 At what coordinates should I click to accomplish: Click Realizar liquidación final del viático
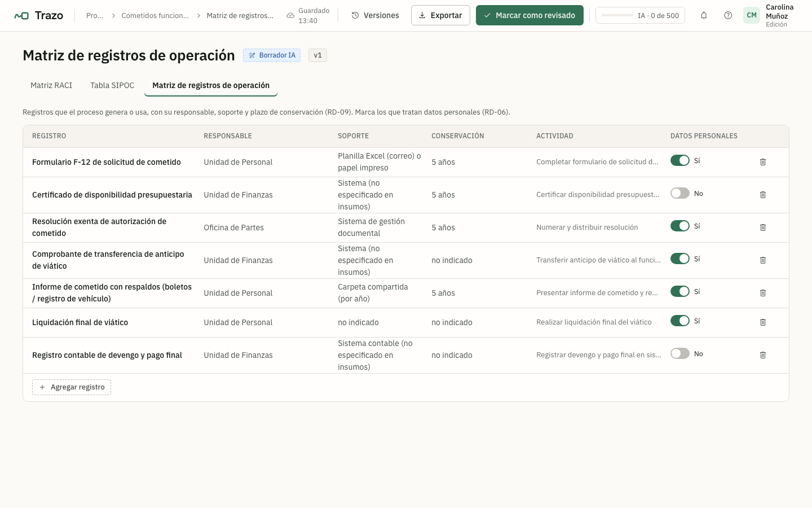tap(594, 322)
